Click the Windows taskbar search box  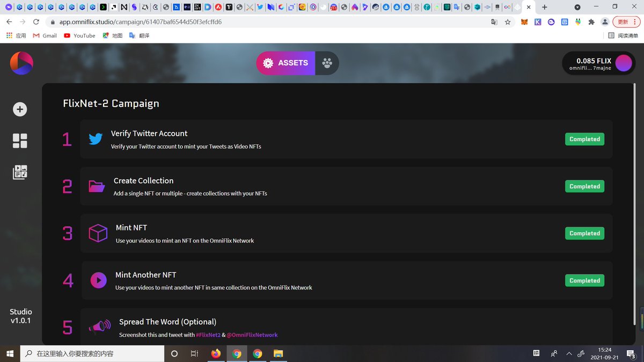92,353
